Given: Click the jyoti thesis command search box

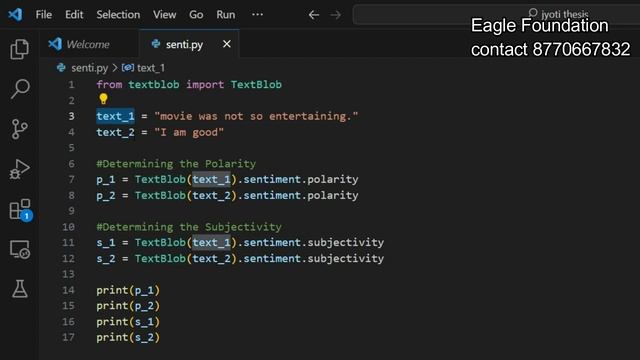Looking at the screenshot, I should (496, 15).
